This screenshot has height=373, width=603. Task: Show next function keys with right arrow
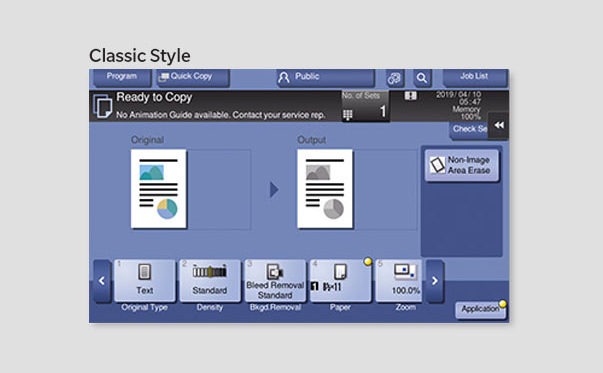pos(435,281)
